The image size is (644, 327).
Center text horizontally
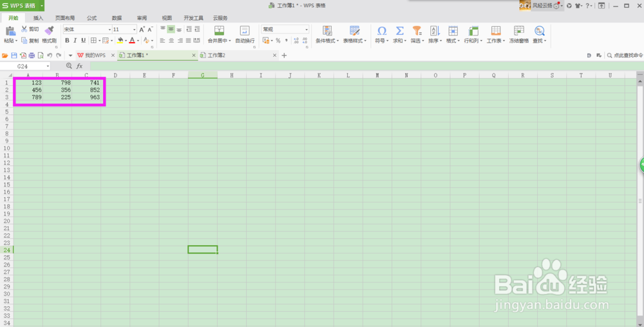(x=171, y=40)
